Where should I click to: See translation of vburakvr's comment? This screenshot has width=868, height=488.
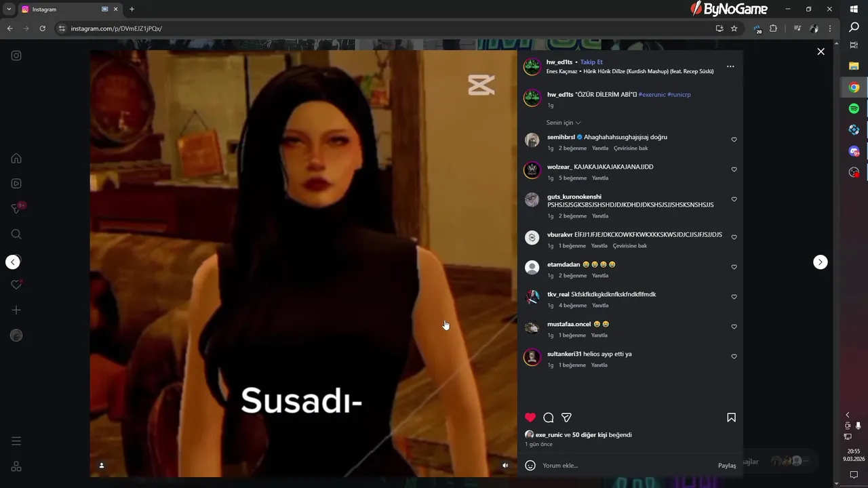tap(629, 246)
